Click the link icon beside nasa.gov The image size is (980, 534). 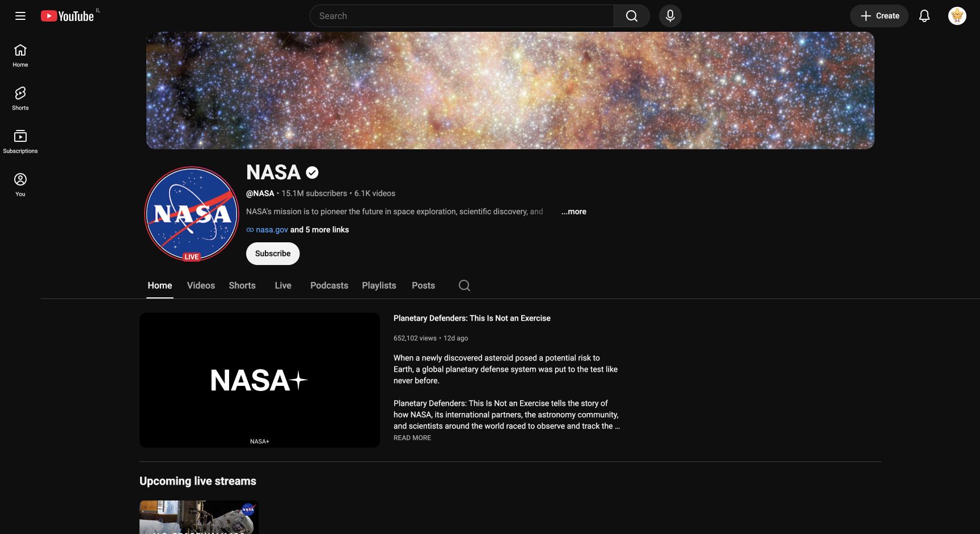point(250,230)
